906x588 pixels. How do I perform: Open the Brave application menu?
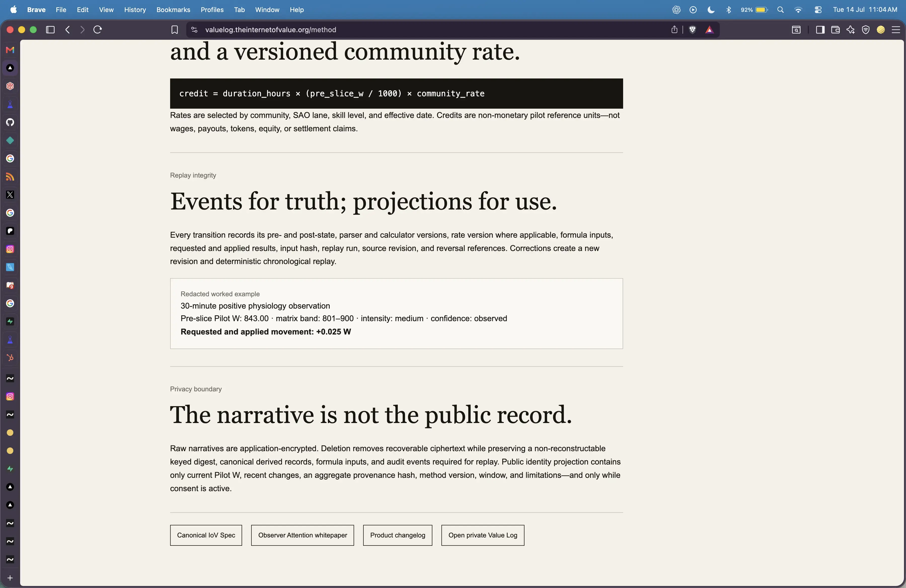(x=36, y=10)
